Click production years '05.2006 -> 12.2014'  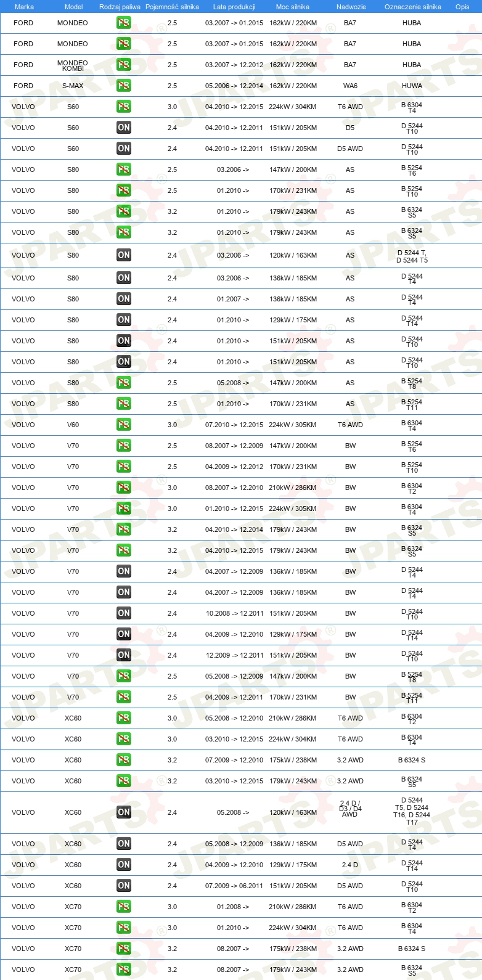234,86
